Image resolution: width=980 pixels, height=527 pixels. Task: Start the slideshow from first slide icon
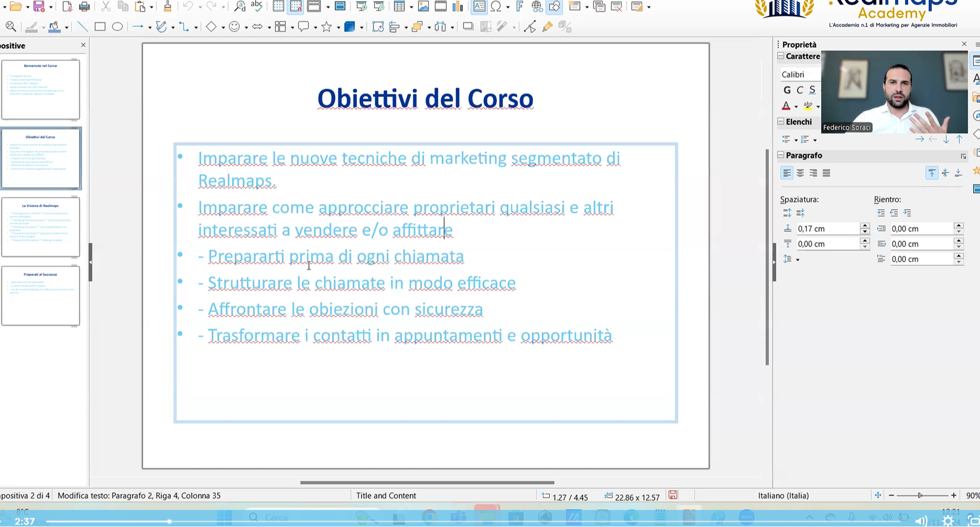point(361,7)
